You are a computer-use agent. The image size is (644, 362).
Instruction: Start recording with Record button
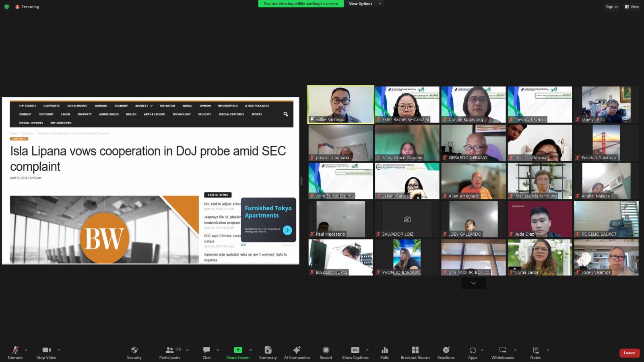326,352
